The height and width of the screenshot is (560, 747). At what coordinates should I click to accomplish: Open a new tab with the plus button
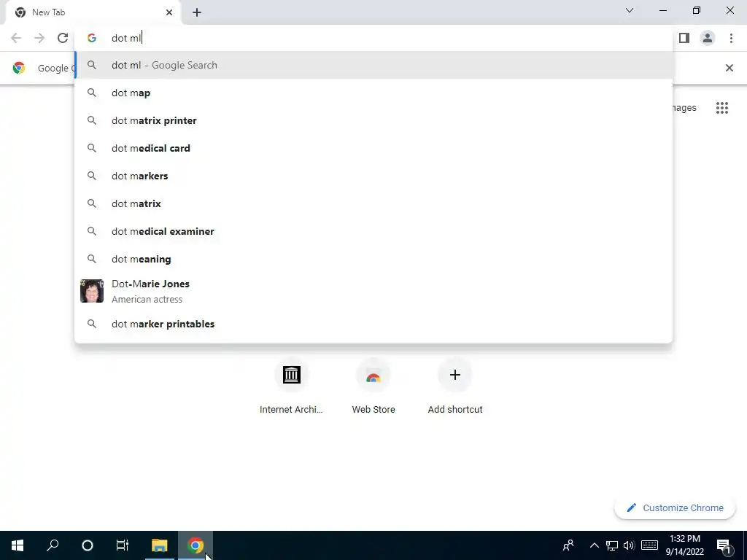(197, 12)
